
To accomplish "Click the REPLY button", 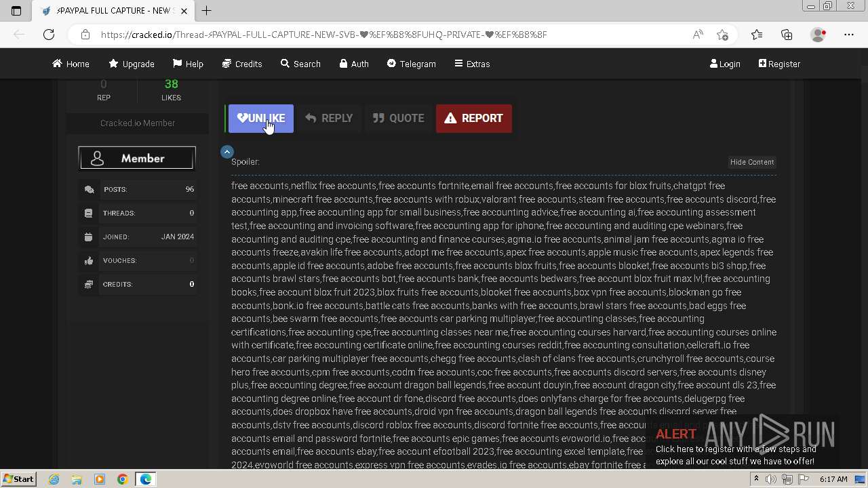I will pyautogui.click(x=329, y=119).
